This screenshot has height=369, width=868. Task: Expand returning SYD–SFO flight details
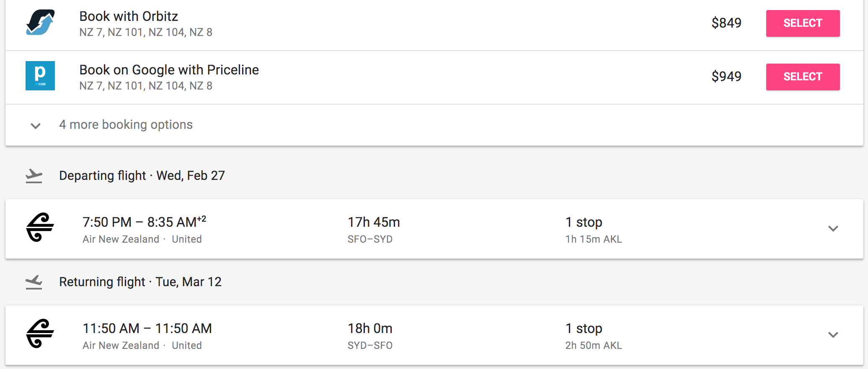(x=833, y=335)
